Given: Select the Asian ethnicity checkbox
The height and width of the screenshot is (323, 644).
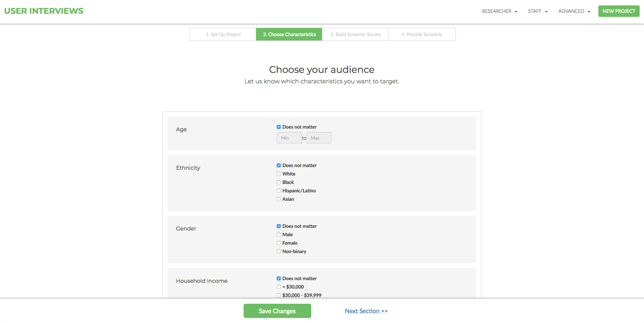Looking at the screenshot, I should (x=278, y=199).
